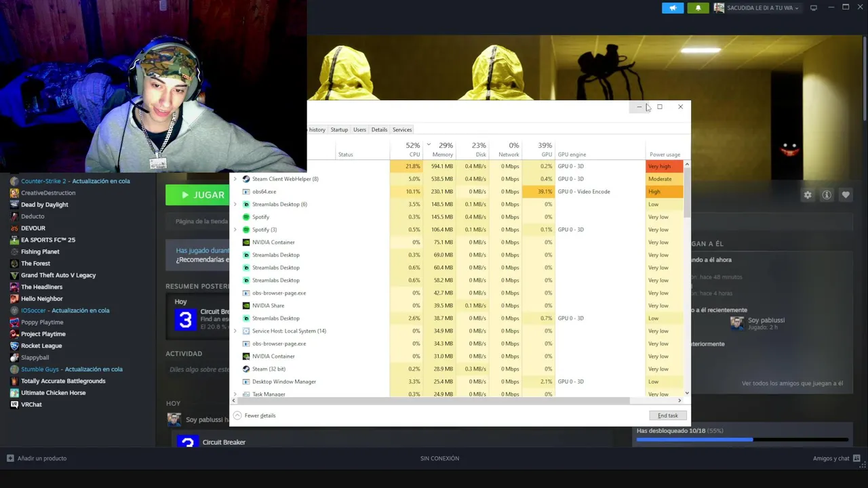Screen dimensions: 868x488
Task: Expand Service Host: Local System (14)
Action: point(235,331)
